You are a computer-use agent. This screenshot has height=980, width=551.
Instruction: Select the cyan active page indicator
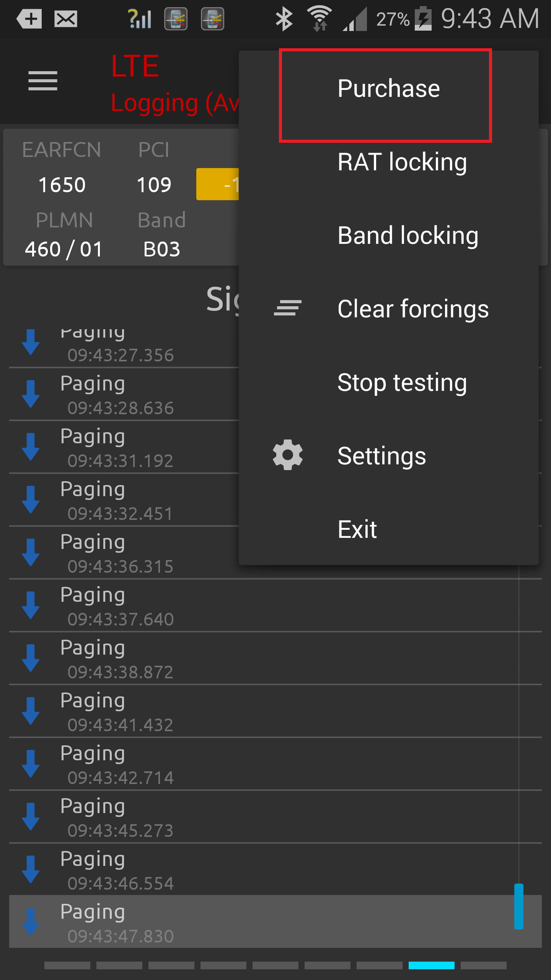(x=431, y=965)
